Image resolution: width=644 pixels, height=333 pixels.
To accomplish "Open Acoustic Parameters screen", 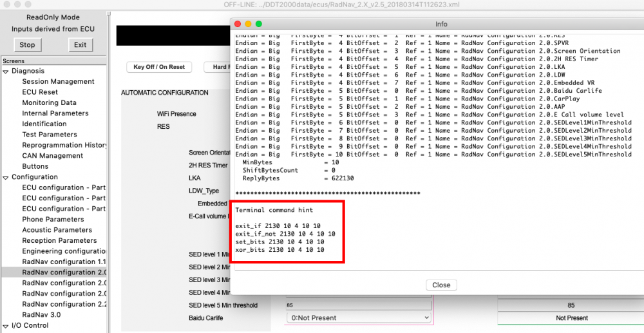I will [x=57, y=230].
